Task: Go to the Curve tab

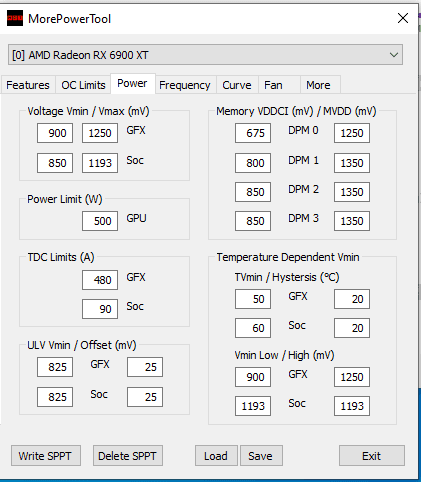Action: click(237, 85)
